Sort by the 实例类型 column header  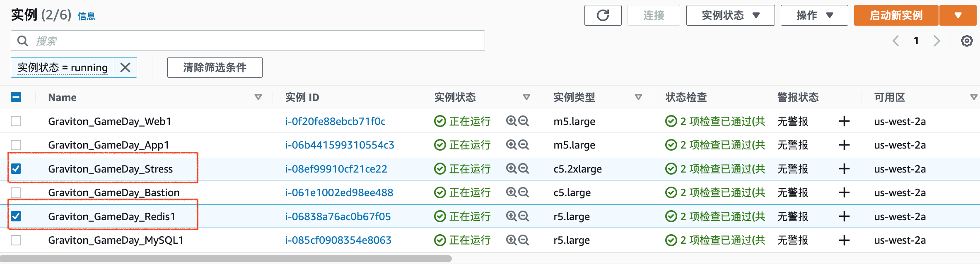[574, 97]
